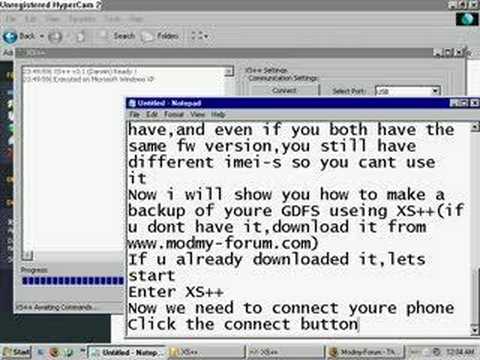
Task: Click Search in Explorer toolbar
Action: pyautogui.click(x=118, y=36)
